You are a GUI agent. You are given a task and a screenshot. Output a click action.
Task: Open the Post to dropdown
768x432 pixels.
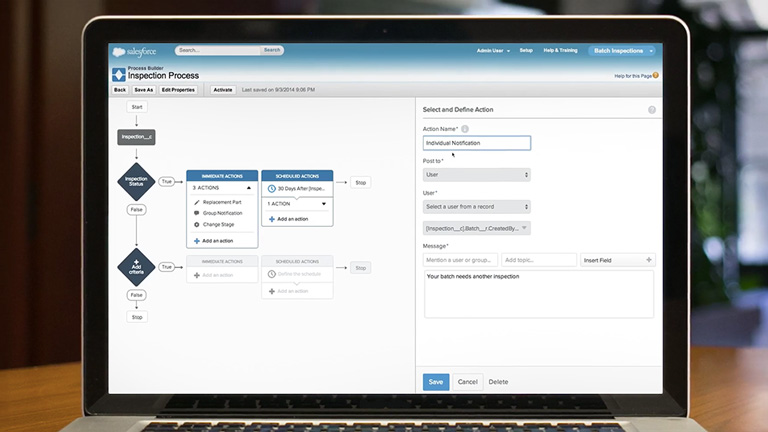pyautogui.click(x=477, y=175)
